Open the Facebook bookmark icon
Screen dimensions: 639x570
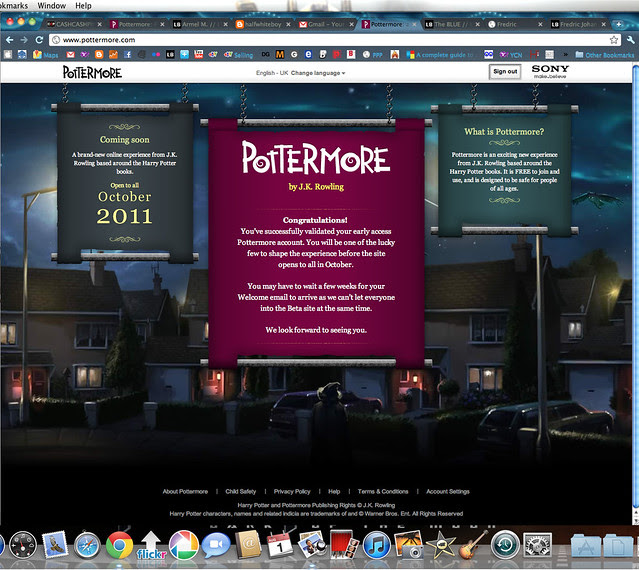coord(128,55)
